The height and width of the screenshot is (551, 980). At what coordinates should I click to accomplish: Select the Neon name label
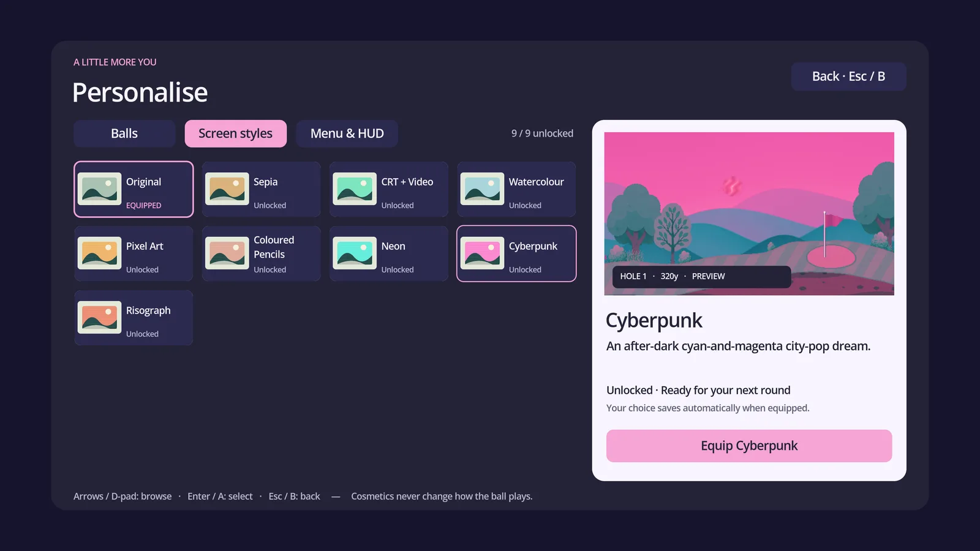(x=393, y=246)
